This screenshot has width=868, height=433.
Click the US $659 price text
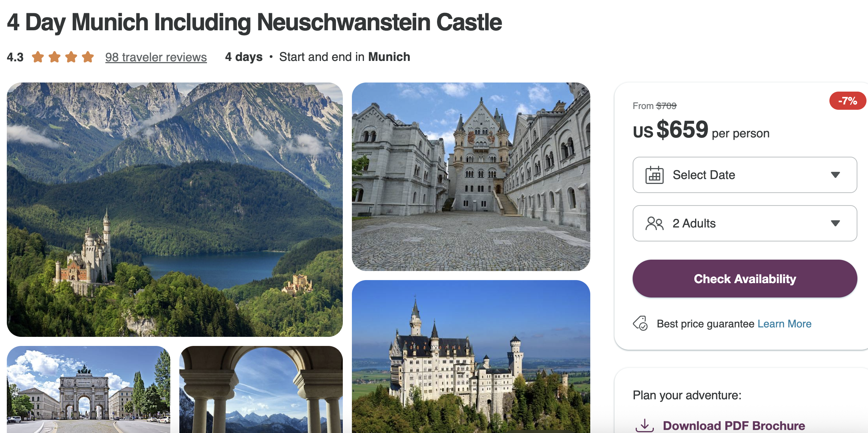pos(682,130)
